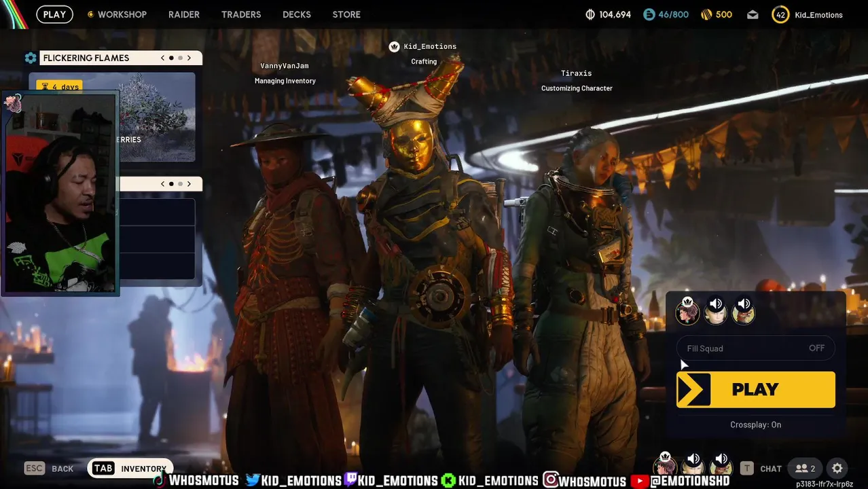The height and width of the screenshot is (489, 868).
Task: Start matchmaking with the yellow PLAY button
Action: point(756,390)
